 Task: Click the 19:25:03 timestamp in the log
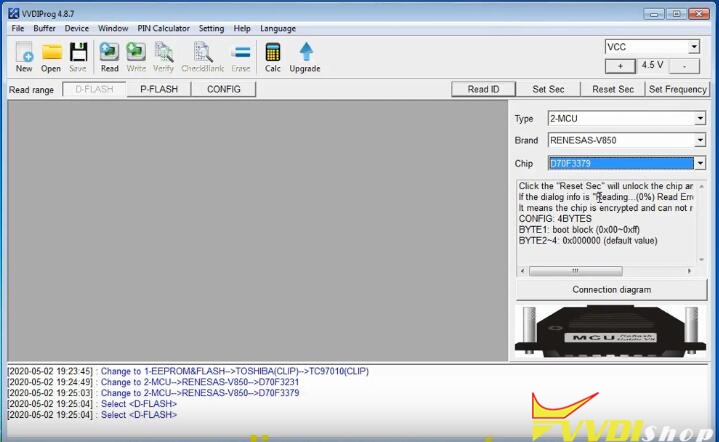pos(50,393)
